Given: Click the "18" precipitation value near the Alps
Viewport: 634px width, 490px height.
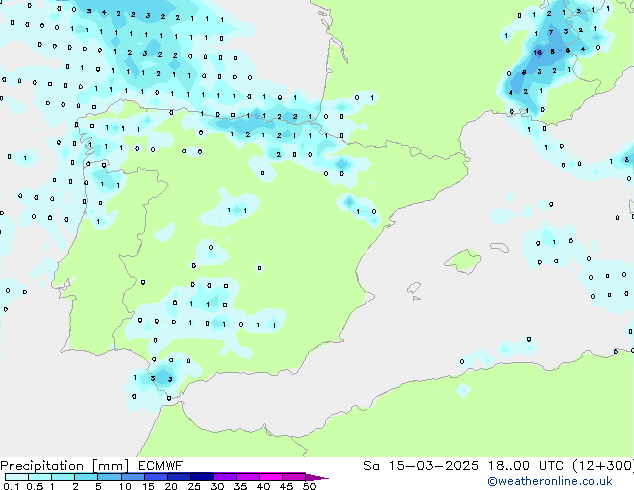Looking at the screenshot, I should tap(537, 53).
